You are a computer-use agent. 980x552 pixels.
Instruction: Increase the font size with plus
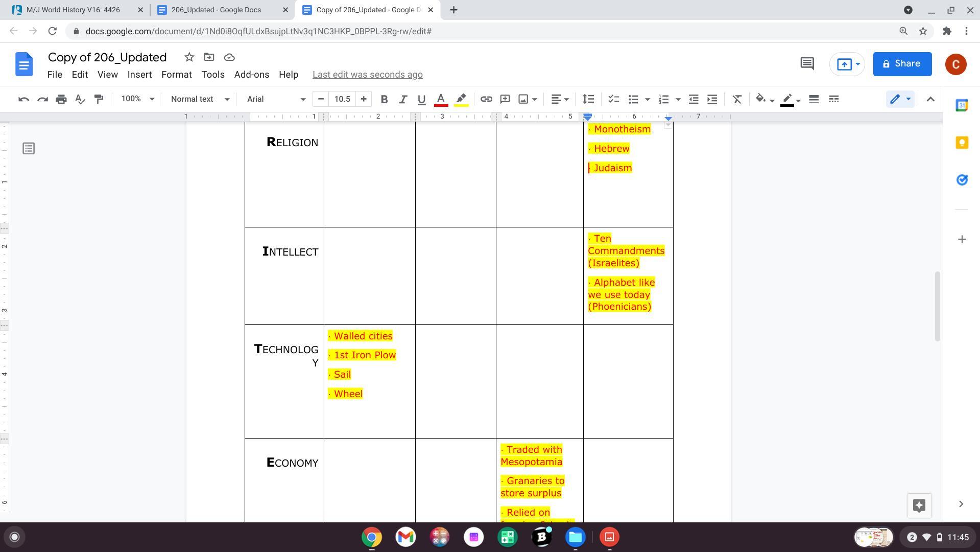point(364,99)
